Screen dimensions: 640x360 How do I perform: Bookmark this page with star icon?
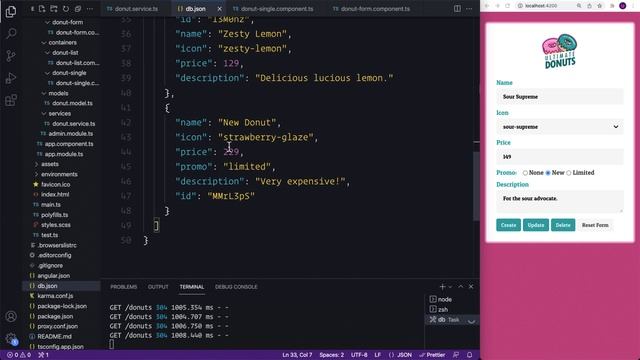(x=600, y=6)
